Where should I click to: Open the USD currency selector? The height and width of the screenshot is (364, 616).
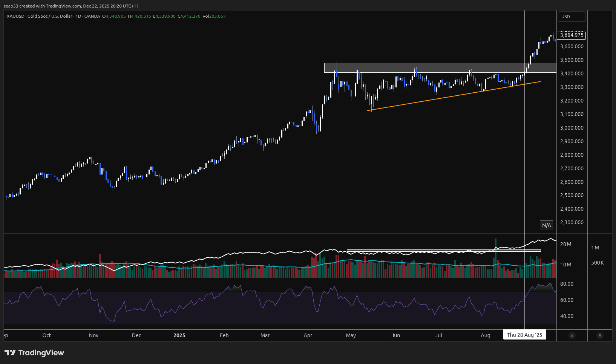click(x=572, y=17)
